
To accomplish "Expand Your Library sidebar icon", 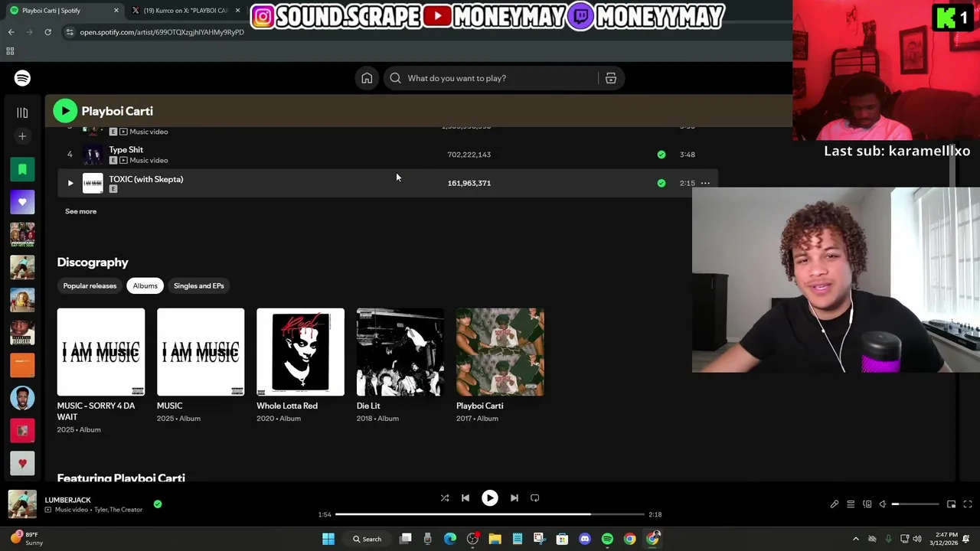I will tap(22, 112).
